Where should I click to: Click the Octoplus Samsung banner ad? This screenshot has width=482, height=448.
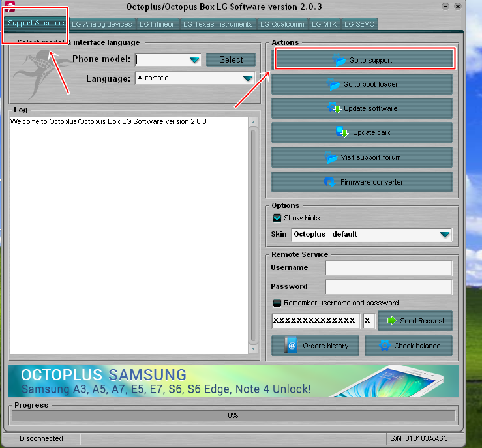pyautogui.click(x=233, y=381)
